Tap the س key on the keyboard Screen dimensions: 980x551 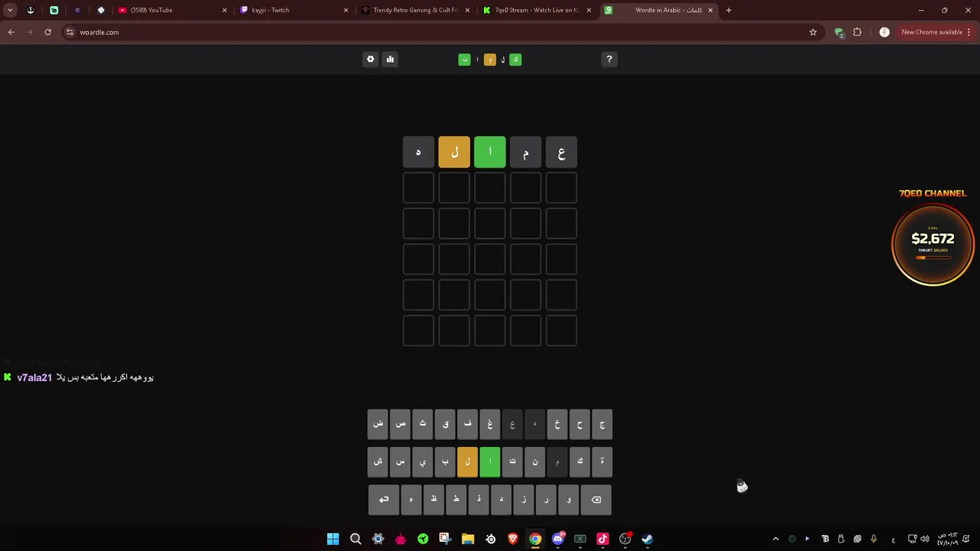400,461
